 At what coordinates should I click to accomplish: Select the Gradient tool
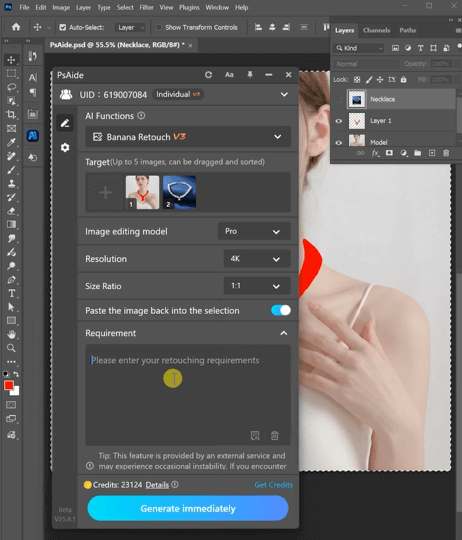(x=11, y=225)
